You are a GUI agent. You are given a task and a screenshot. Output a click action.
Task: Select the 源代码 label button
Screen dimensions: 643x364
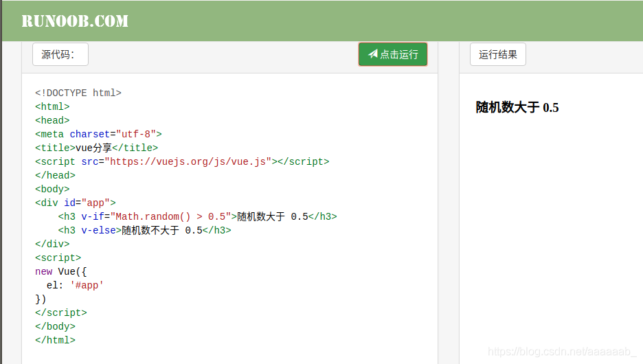click(60, 54)
